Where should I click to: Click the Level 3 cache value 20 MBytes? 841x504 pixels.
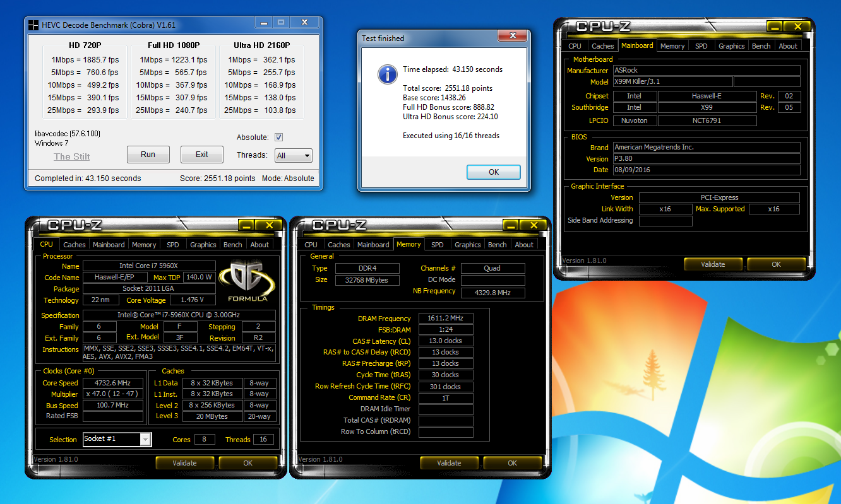coord(213,416)
